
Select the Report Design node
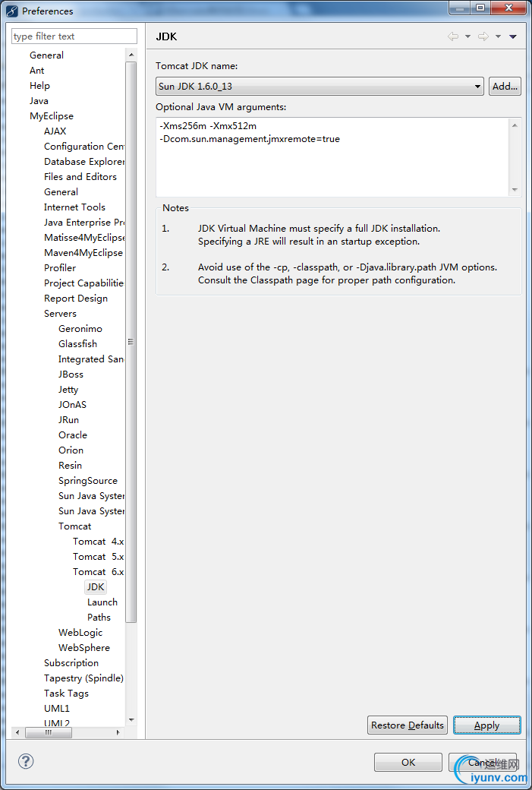click(75, 298)
